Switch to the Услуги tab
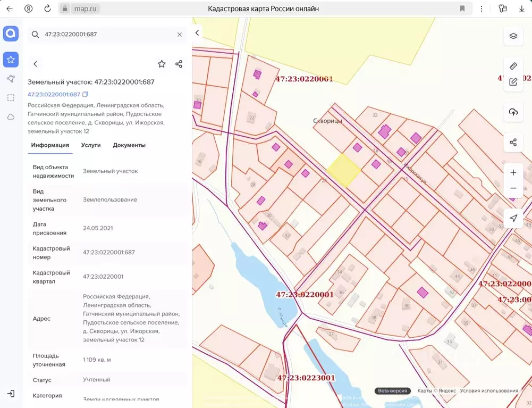This screenshot has height=408, width=532. tap(91, 145)
